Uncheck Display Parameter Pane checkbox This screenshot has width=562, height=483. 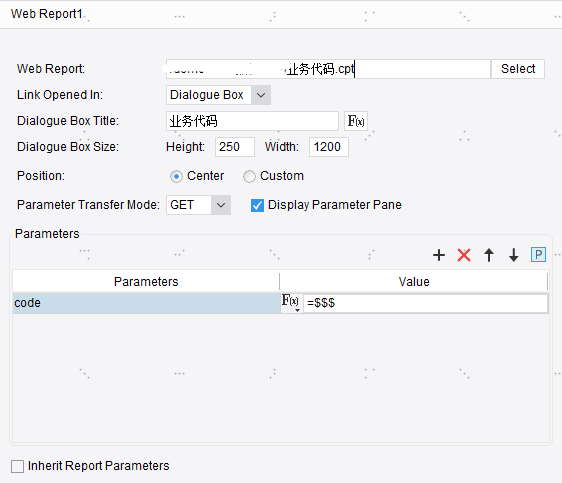(x=257, y=205)
